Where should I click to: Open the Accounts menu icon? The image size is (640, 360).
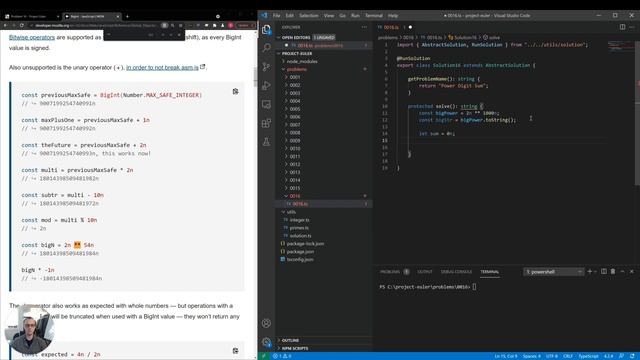pyautogui.click(x=267, y=323)
